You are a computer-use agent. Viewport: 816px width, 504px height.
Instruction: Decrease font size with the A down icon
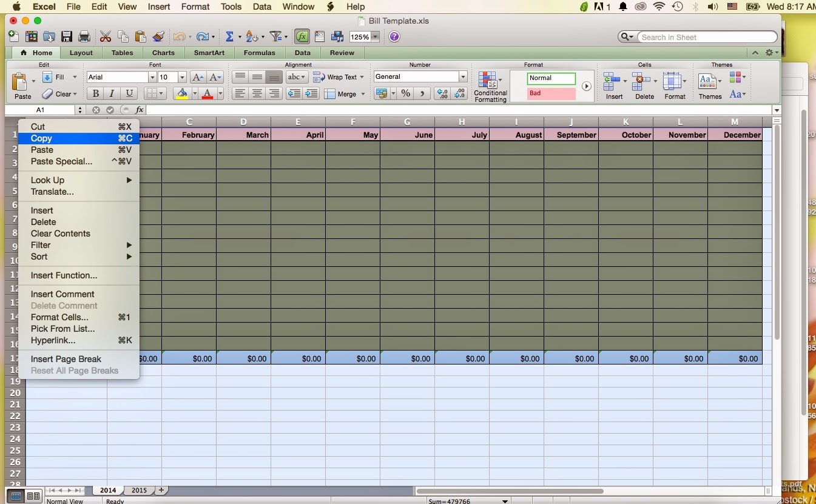point(215,77)
